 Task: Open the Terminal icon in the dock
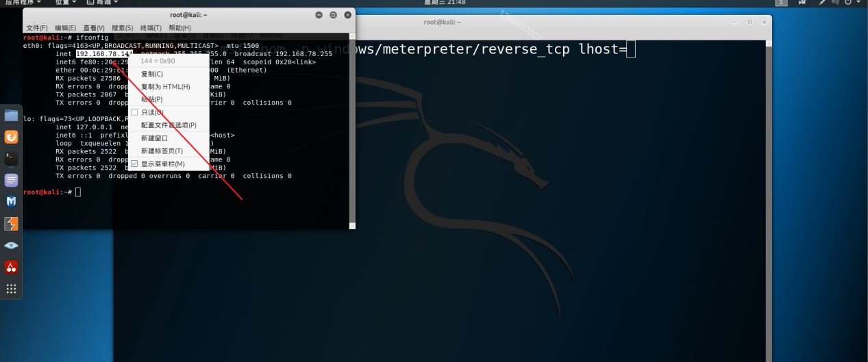pyautogui.click(x=12, y=159)
